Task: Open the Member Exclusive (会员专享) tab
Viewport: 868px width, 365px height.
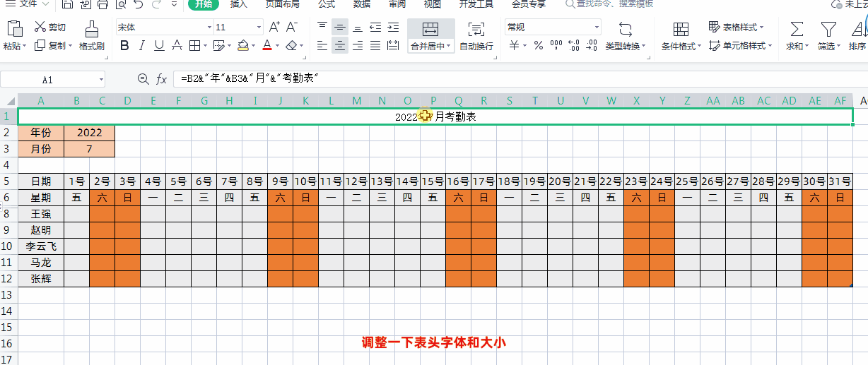Action: point(529,4)
